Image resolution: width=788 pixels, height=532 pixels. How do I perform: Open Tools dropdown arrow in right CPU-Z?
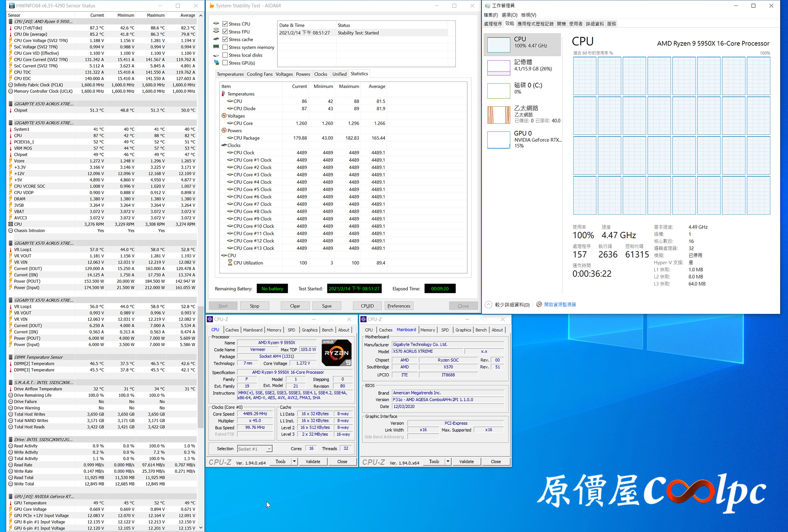448,462
